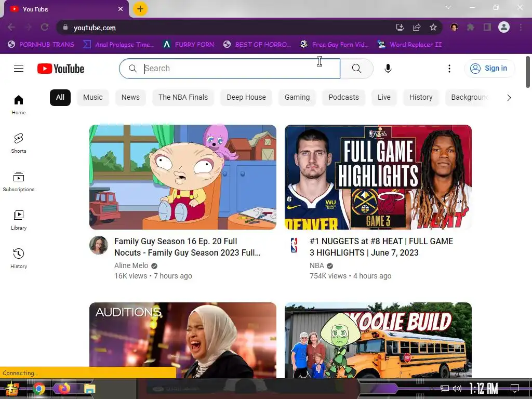Click the Sign in button
The width and height of the screenshot is (532, 399).
click(489, 69)
